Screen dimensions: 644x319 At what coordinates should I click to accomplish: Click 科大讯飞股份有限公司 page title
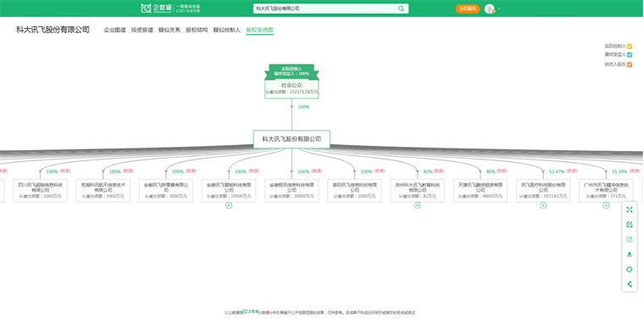click(x=53, y=30)
